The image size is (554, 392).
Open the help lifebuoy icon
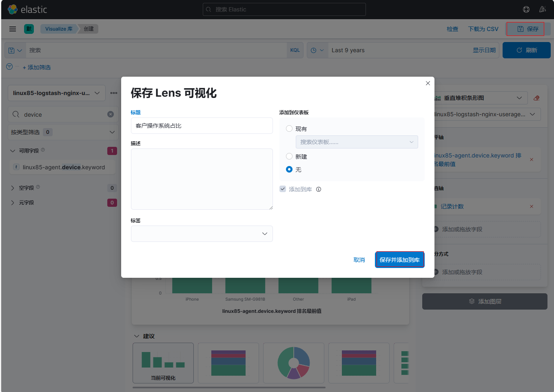[526, 9]
